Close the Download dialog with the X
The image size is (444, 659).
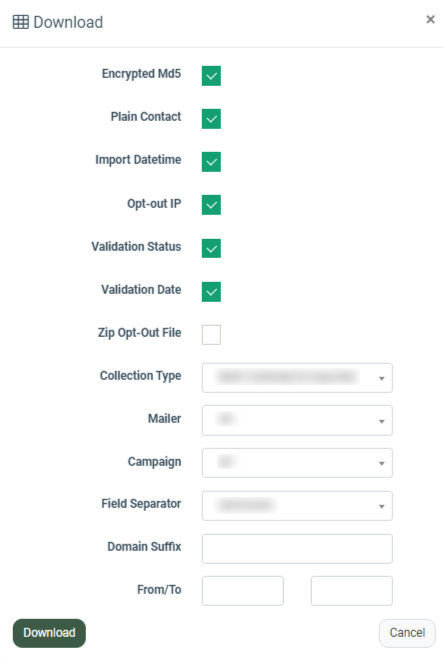(x=430, y=19)
